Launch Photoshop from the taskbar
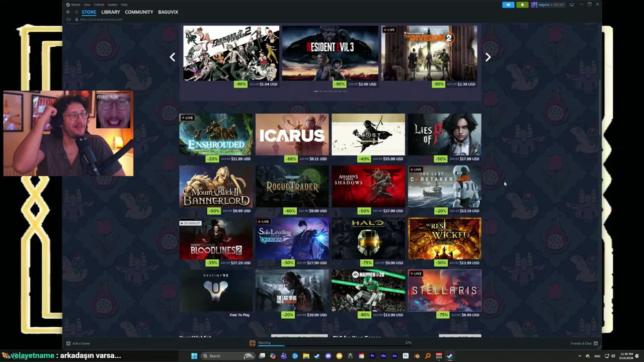The image size is (644, 362). tap(406, 356)
